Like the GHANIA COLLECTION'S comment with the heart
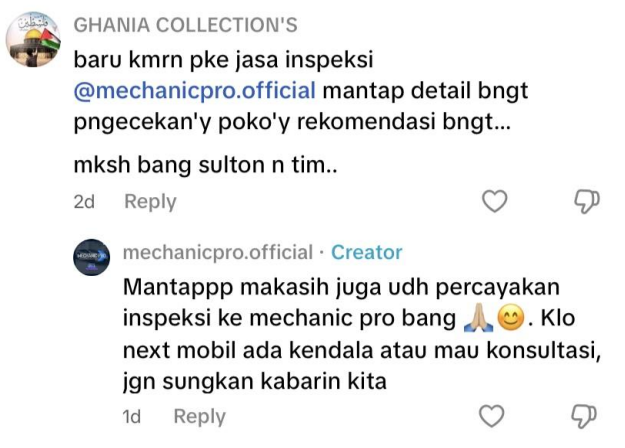The width and height of the screenshot is (625, 448). pyautogui.click(x=495, y=202)
